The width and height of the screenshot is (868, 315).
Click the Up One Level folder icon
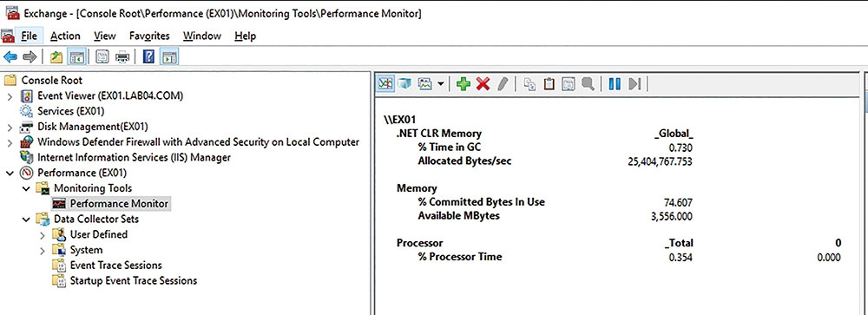[56, 56]
